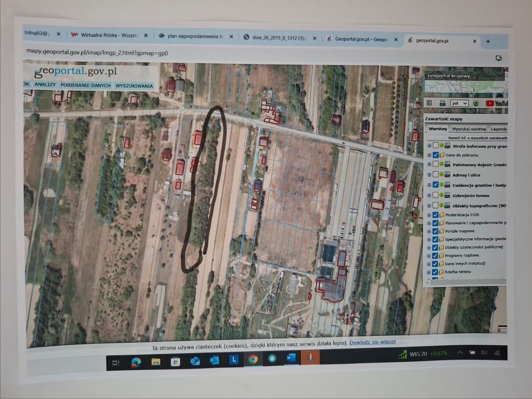Click the green status dot of Uzbrojenie terenu
Screen dimensions: 532x399
tap(442, 195)
